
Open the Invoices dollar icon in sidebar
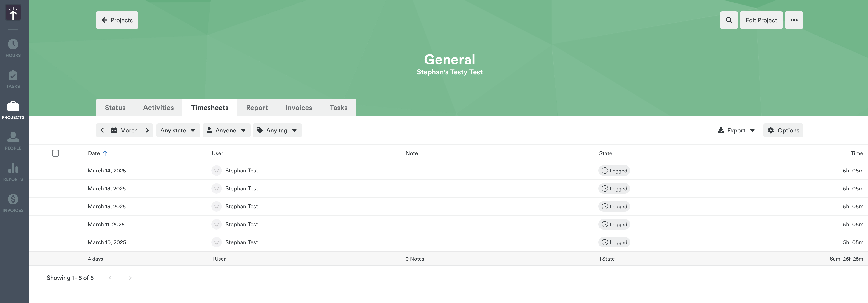click(13, 199)
